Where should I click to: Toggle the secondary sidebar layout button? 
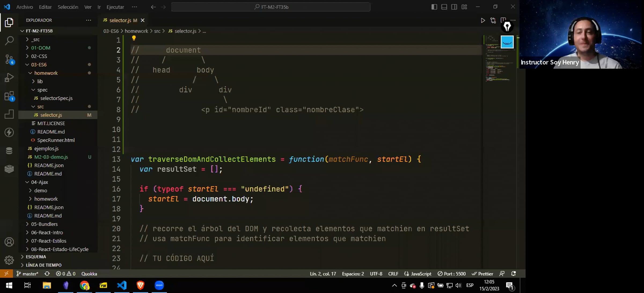[454, 7]
